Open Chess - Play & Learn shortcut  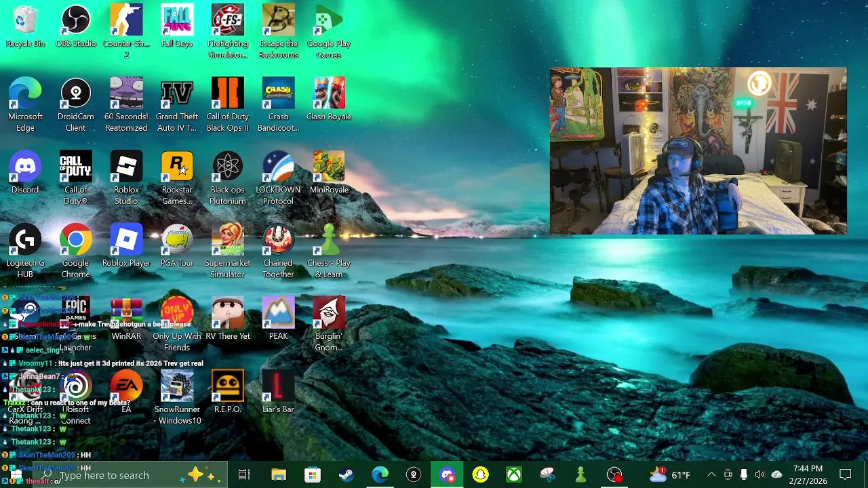[329, 251]
